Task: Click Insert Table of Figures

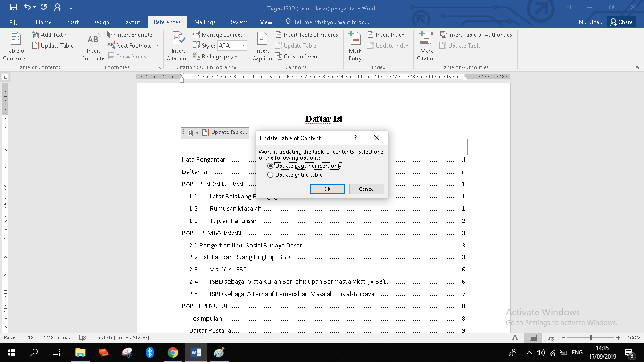Action: (306, 35)
